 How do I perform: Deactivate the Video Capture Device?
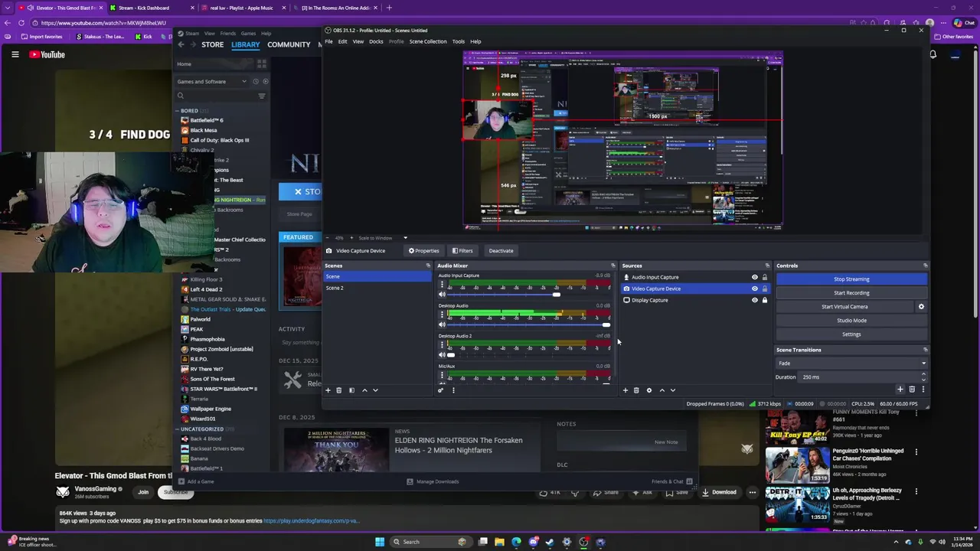pyautogui.click(x=501, y=251)
